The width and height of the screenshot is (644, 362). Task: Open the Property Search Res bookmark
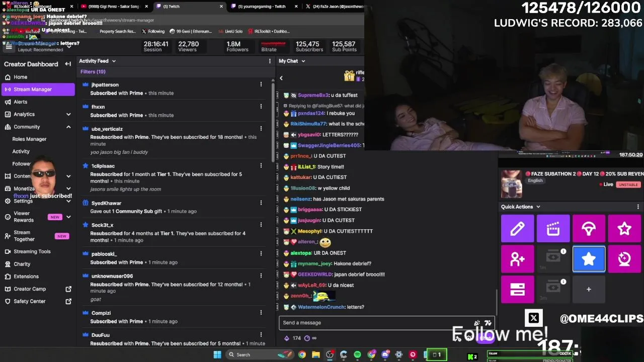pyautogui.click(x=118, y=31)
